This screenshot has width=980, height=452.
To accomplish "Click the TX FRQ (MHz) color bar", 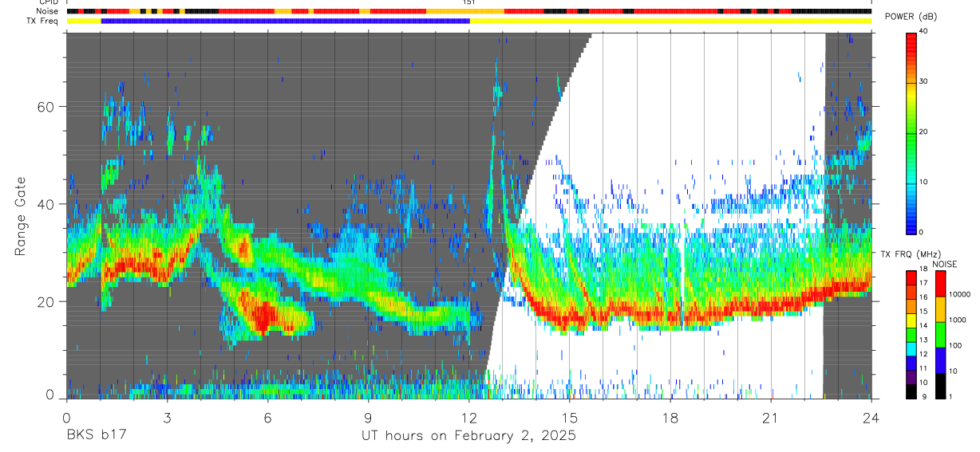I will 911,335.
